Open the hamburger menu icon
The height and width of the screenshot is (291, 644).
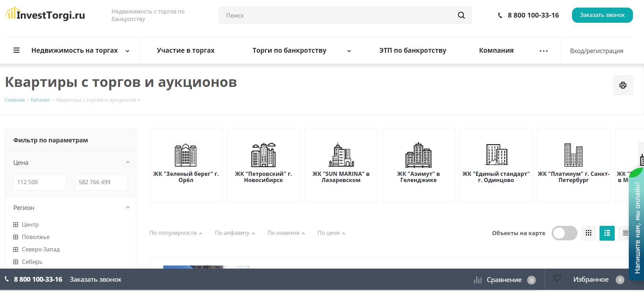pos(17,50)
